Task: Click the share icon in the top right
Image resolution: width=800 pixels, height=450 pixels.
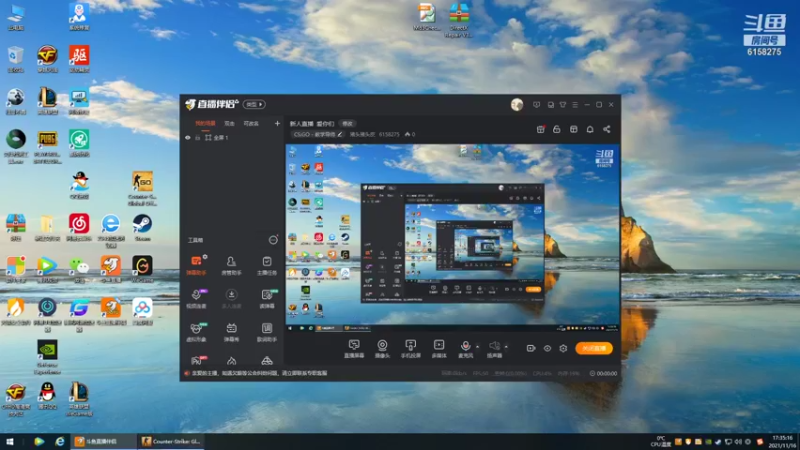Action: (x=607, y=130)
